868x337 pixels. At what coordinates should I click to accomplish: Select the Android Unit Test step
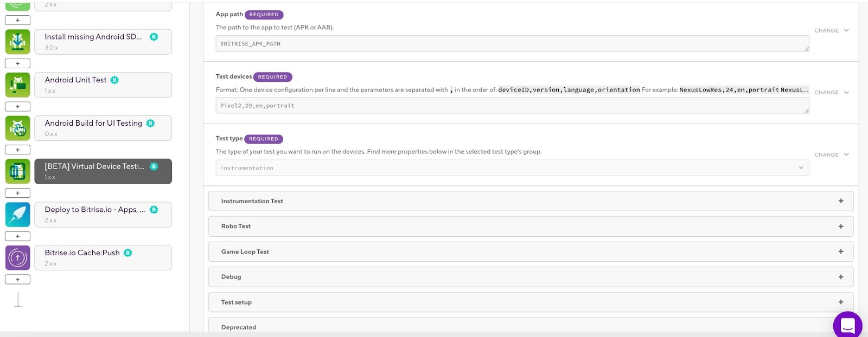pos(103,85)
